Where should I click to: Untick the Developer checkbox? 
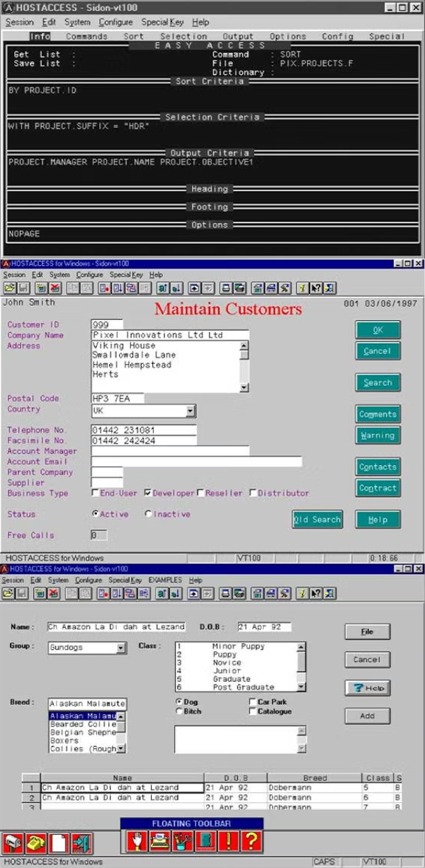point(147,493)
